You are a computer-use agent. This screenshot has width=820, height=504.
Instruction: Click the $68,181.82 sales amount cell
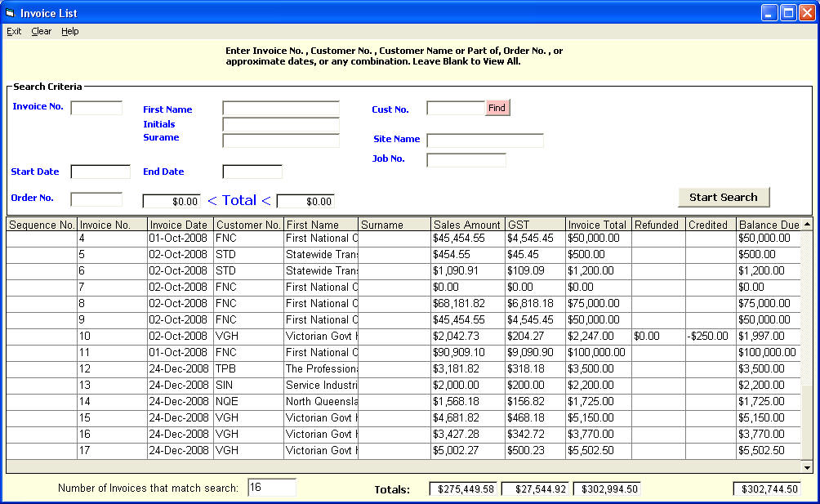click(468, 304)
